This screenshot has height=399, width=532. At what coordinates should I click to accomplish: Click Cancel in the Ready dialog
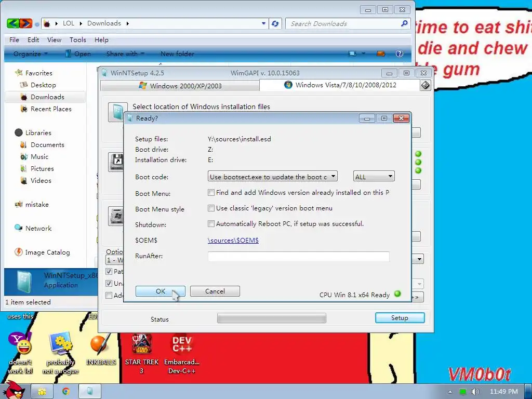point(215,291)
